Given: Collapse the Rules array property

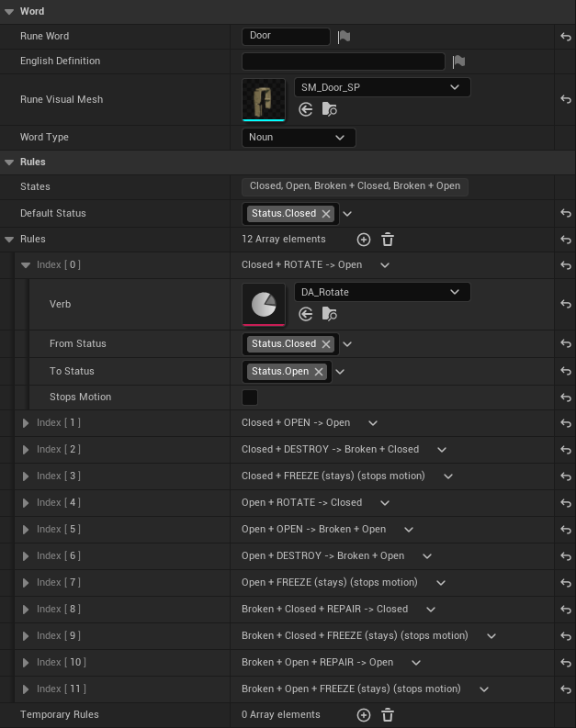Looking at the screenshot, I should point(9,240).
